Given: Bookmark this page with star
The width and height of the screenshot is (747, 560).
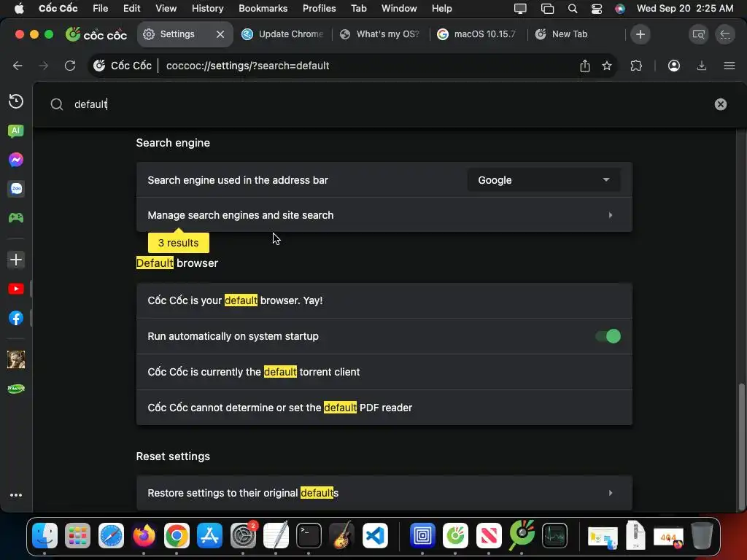Looking at the screenshot, I should (606, 66).
